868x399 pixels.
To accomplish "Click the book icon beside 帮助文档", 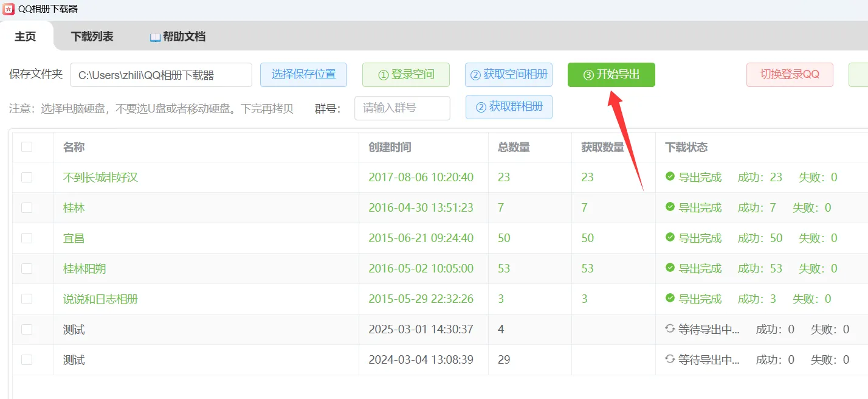I will pos(155,37).
